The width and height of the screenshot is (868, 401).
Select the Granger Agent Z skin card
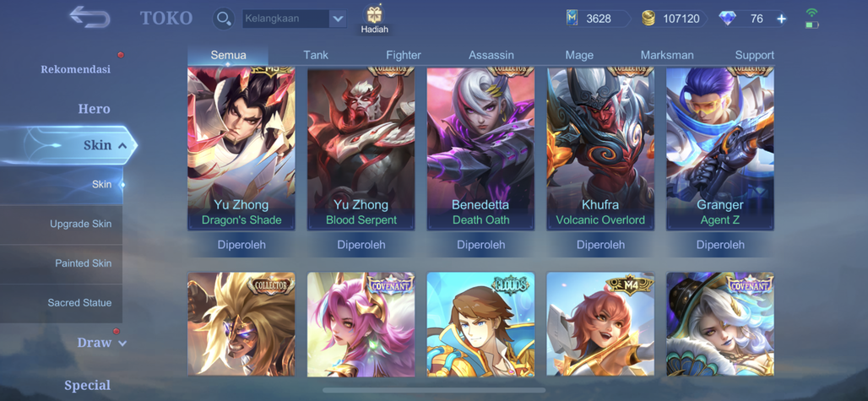click(x=719, y=149)
